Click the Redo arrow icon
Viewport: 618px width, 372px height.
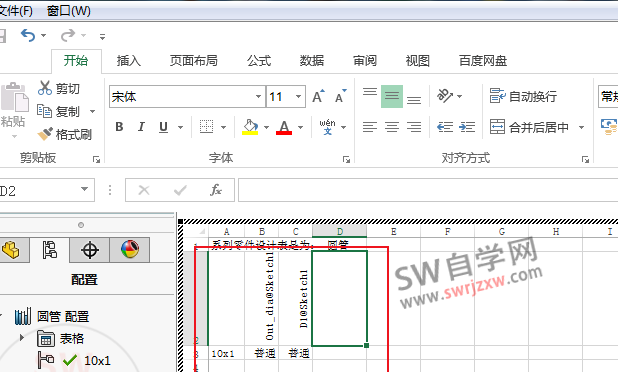(67, 35)
